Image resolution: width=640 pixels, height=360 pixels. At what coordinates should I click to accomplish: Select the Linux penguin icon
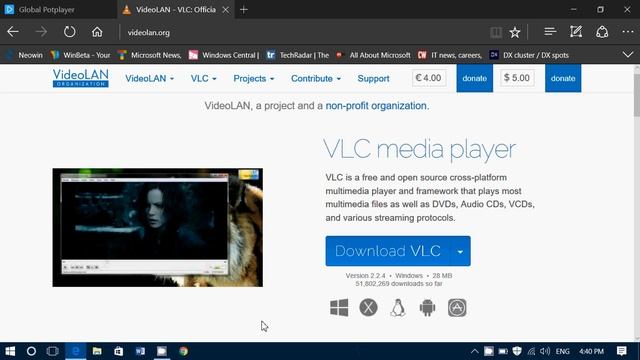coord(398,308)
